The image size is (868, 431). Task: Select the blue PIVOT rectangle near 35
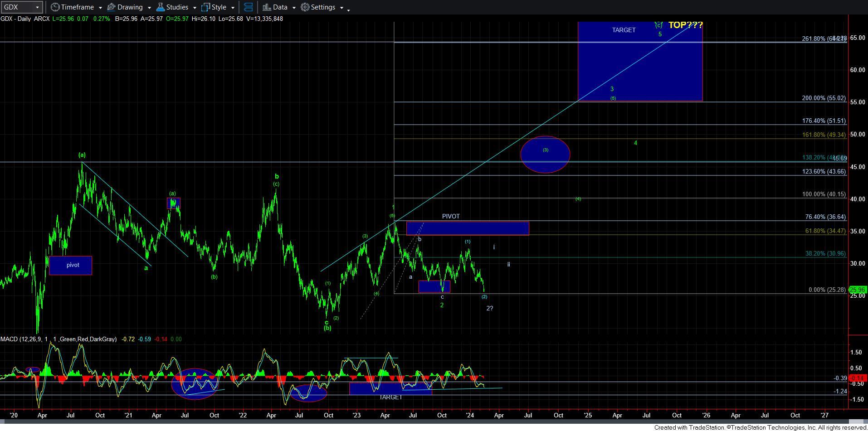click(x=467, y=228)
